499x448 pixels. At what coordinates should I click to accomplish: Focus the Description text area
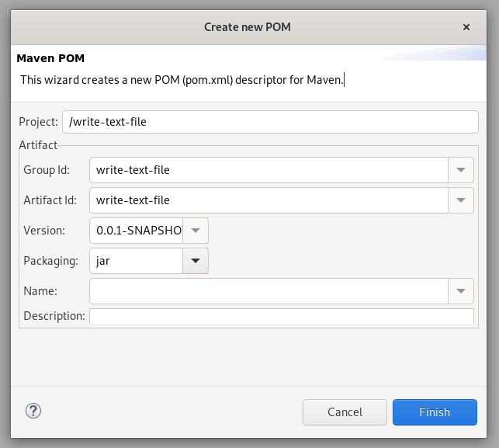click(x=282, y=316)
